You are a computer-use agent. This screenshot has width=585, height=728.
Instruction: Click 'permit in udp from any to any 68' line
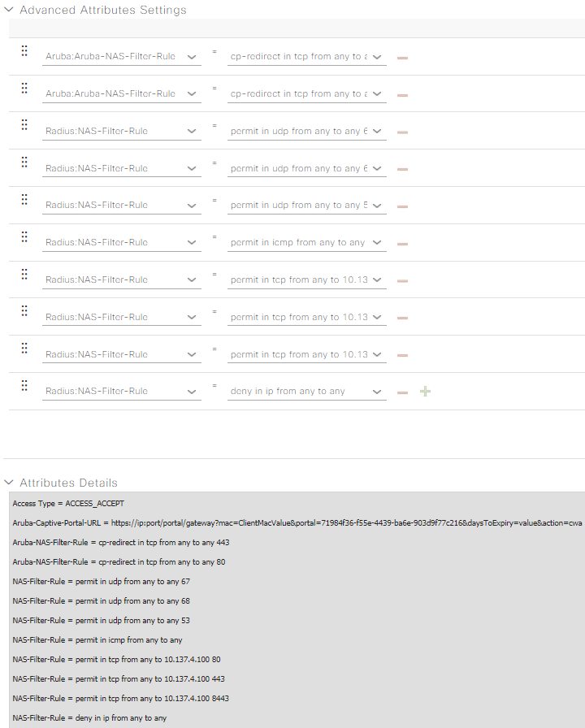(x=102, y=600)
